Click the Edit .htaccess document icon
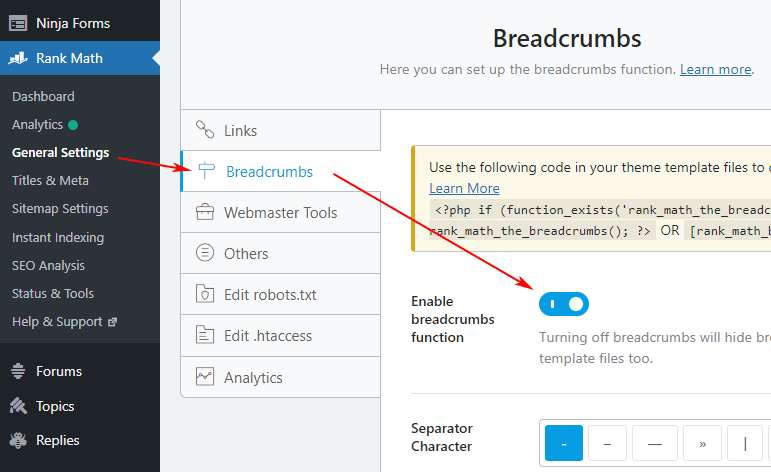 [205, 335]
